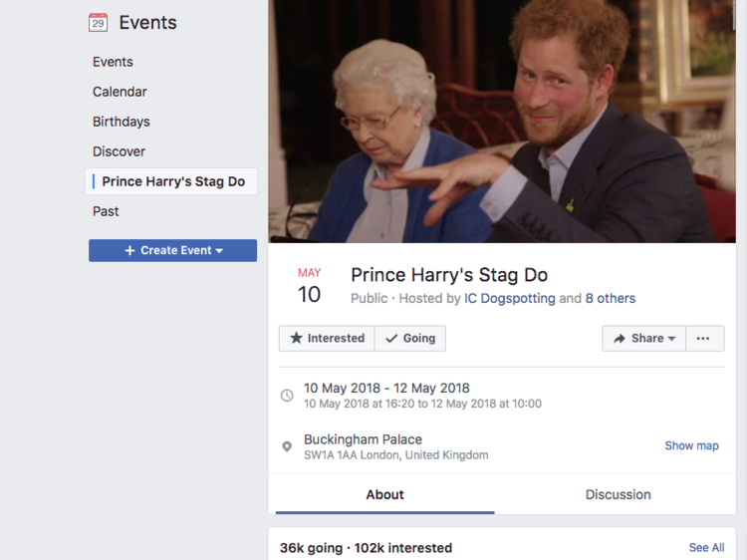This screenshot has width=747, height=560.
Task: Go to Birthdays in the sidebar
Action: [x=122, y=122]
